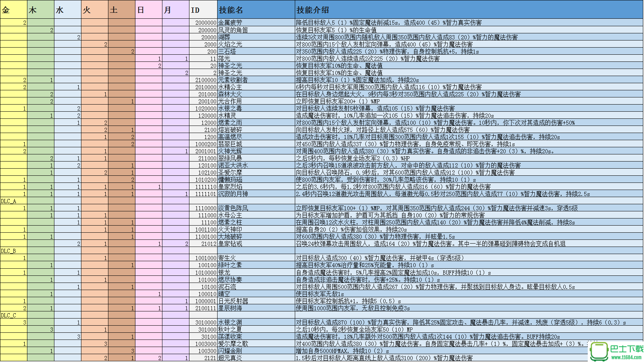The image size is (644, 362).
Task: Click the skill name 超元真炎
Action: (256, 358)
